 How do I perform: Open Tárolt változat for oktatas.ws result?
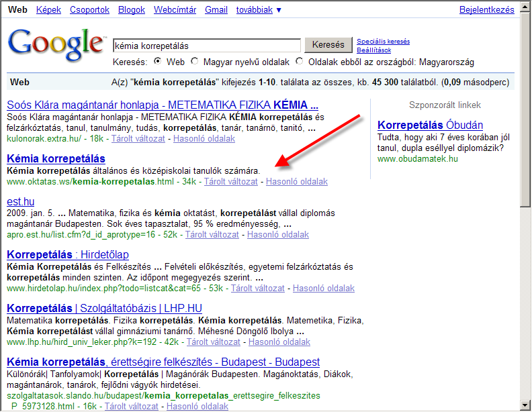pos(230,182)
